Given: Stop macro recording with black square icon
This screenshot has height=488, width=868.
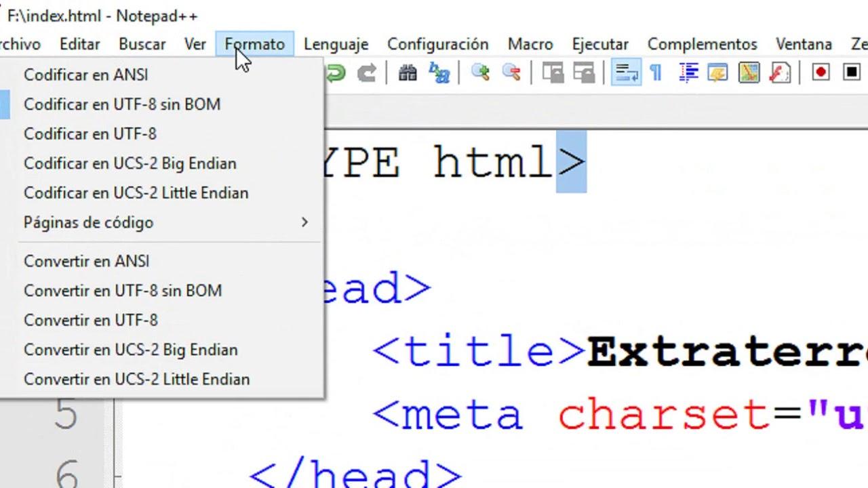Looking at the screenshot, I should point(852,72).
